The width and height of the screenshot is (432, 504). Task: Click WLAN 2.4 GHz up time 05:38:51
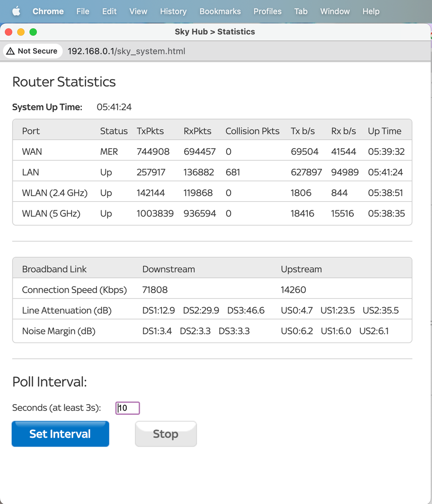[386, 193]
